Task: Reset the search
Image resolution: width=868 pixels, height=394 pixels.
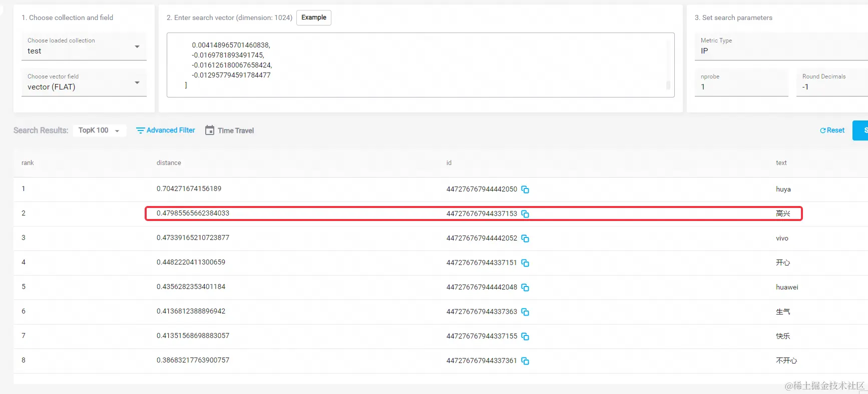Action: tap(832, 130)
